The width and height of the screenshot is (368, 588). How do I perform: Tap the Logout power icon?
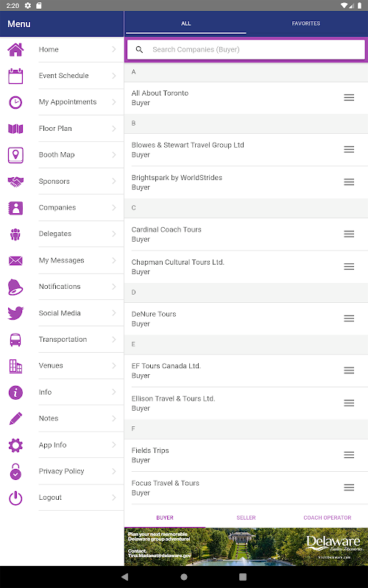click(15, 498)
